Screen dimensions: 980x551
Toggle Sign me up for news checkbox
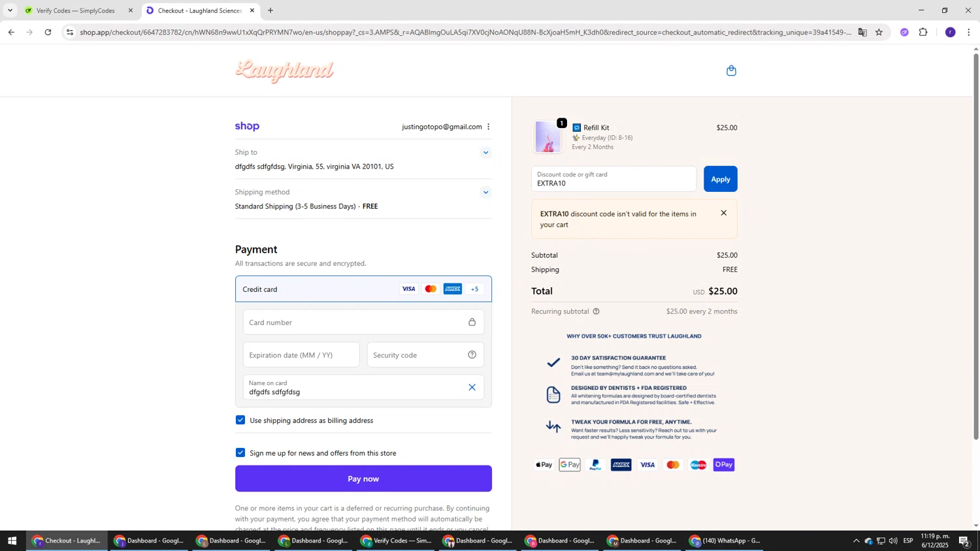point(240,453)
